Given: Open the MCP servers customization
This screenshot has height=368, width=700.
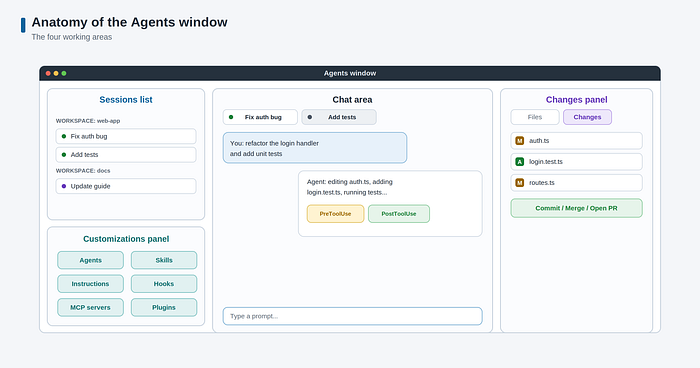Looking at the screenshot, I should click(x=90, y=307).
